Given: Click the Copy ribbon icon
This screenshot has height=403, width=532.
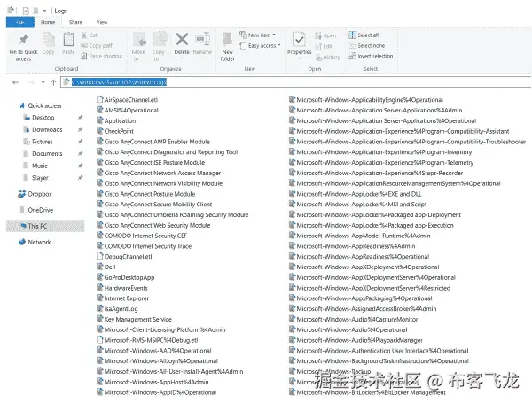Looking at the screenshot, I should point(49,40).
